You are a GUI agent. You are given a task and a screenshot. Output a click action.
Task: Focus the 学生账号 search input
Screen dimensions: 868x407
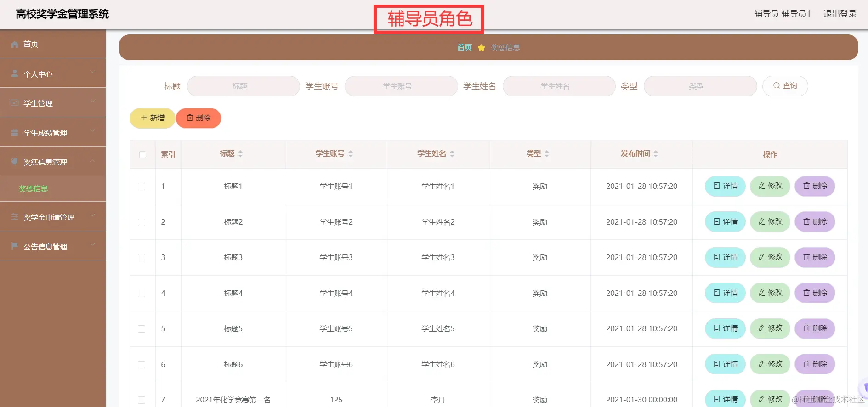point(401,86)
